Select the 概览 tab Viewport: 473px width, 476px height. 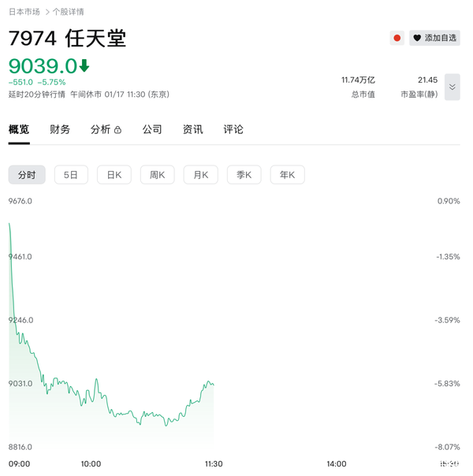(19, 129)
